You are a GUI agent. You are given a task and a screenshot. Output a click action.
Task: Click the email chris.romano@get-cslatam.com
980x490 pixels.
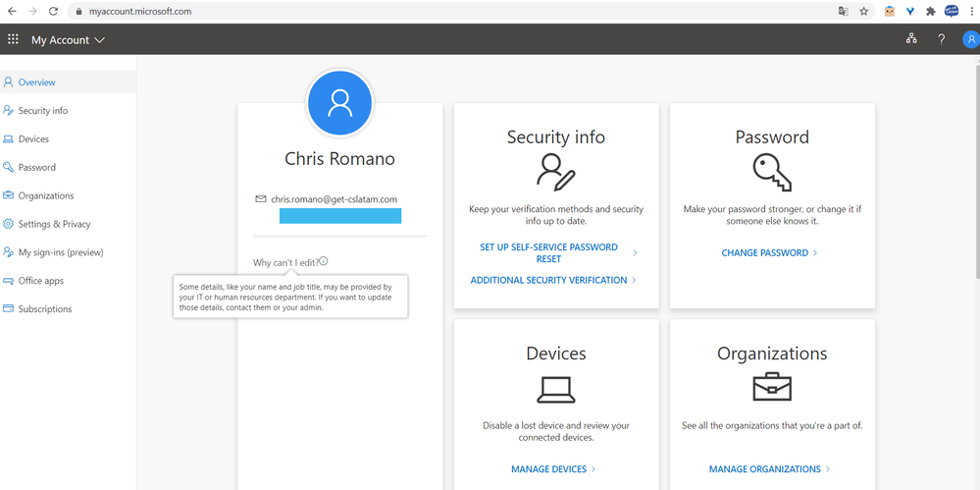[335, 199]
